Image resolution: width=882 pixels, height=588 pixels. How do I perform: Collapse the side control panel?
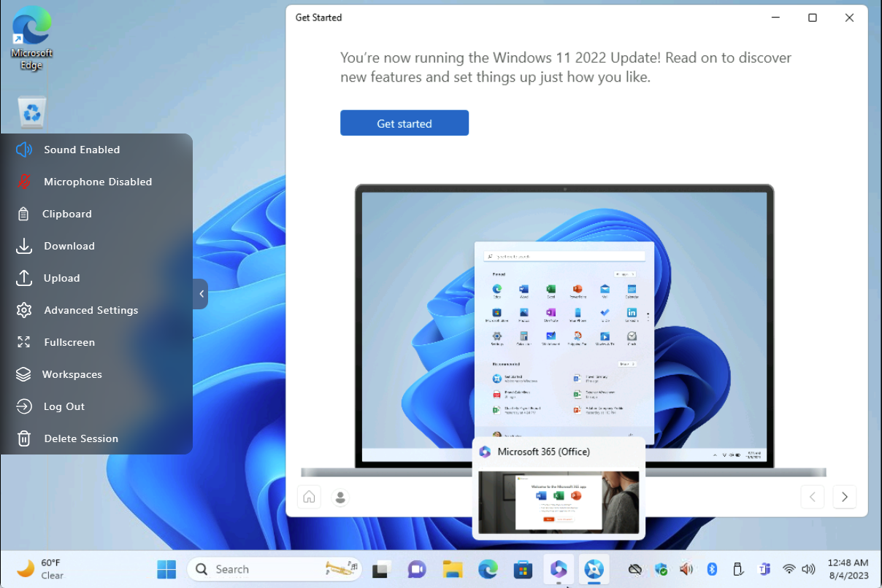pos(201,294)
